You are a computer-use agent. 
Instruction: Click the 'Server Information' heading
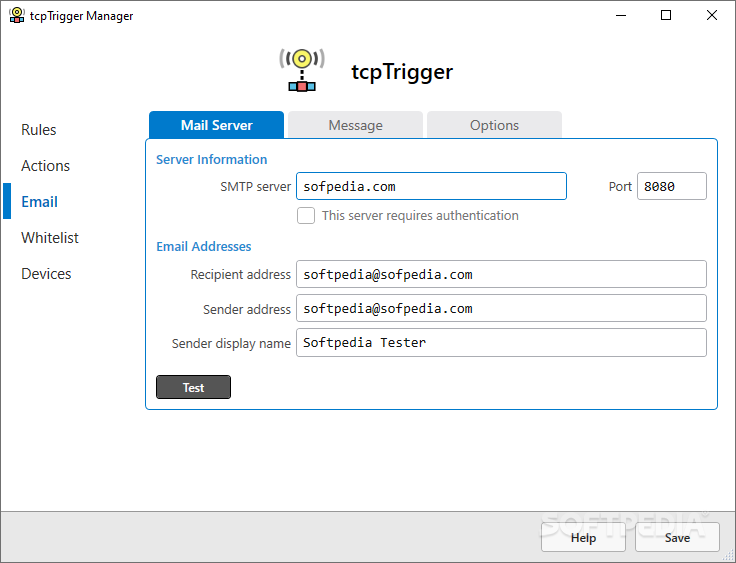pyautogui.click(x=212, y=160)
